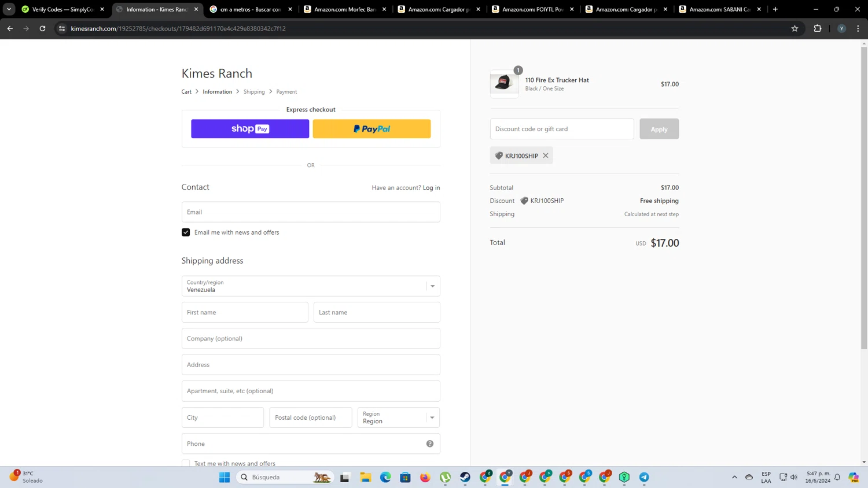Viewport: 868px width, 488px height.
Task: Reload the current page
Action: click(x=42, y=28)
